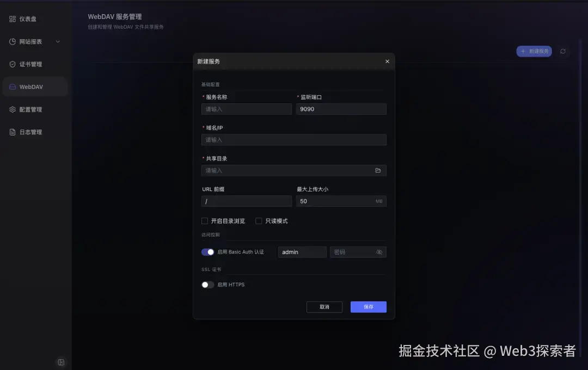Click the log management document icon

(x=13, y=132)
